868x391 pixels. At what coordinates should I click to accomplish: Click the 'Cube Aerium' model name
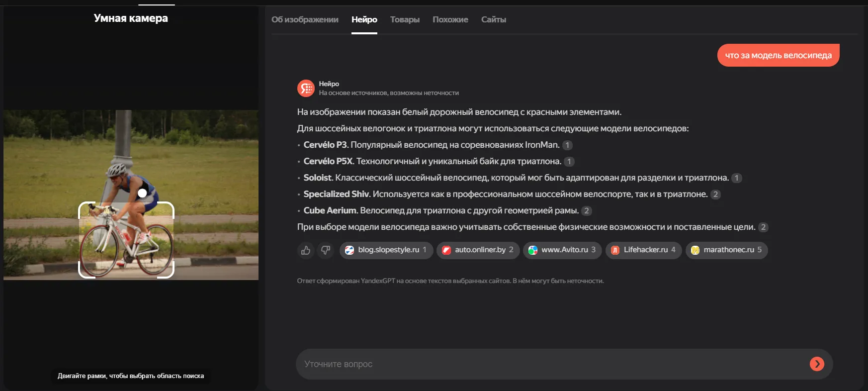click(x=330, y=210)
